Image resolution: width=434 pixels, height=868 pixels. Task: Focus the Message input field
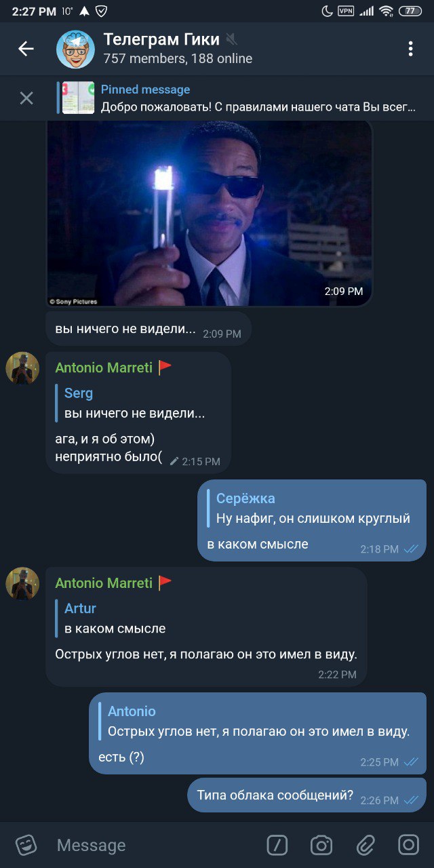point(156,845)
